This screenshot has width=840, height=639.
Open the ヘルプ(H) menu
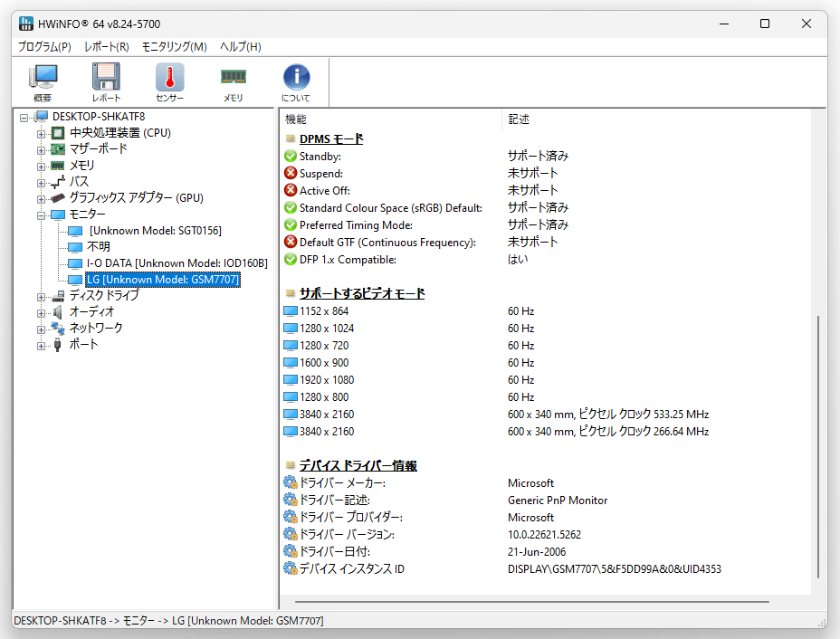241,46
